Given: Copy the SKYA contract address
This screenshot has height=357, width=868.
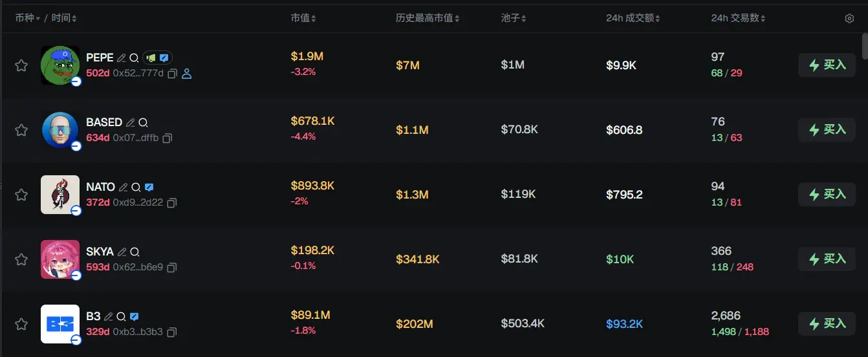Looking at the screenshot, I should tap(172, 267).
